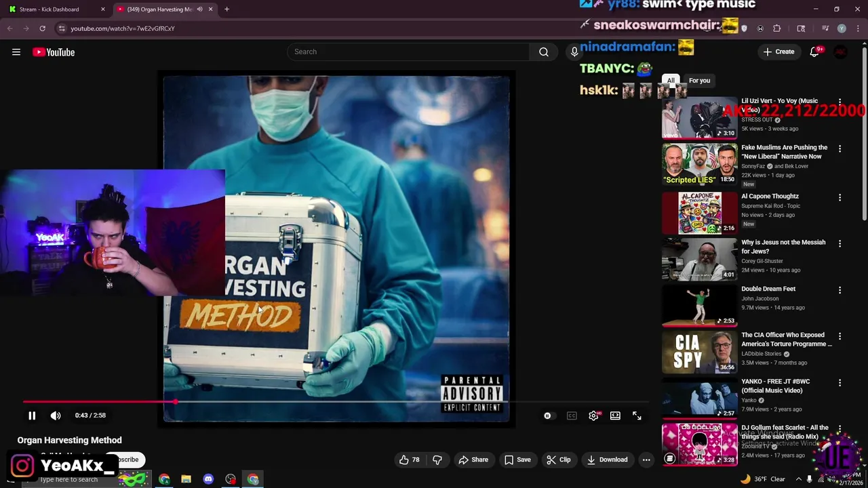Switch to theater mode
Screen dimensions: 868x488
[615, 415]
